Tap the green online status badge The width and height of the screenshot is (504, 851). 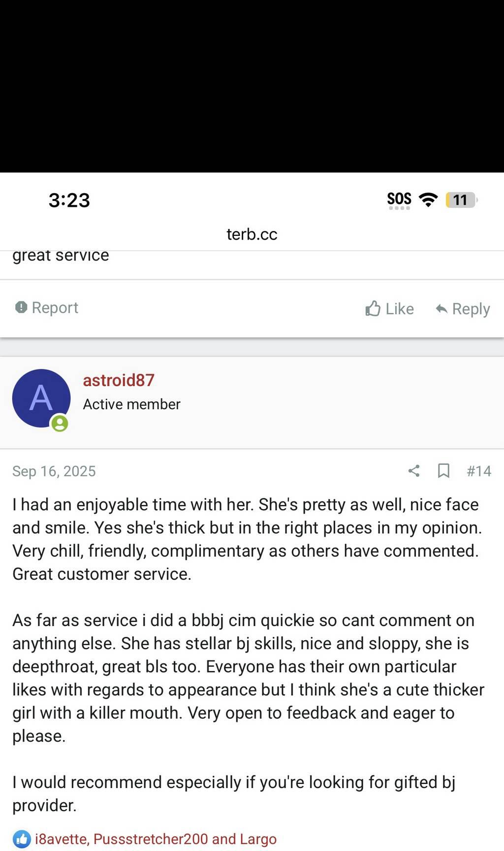(60, 423)
